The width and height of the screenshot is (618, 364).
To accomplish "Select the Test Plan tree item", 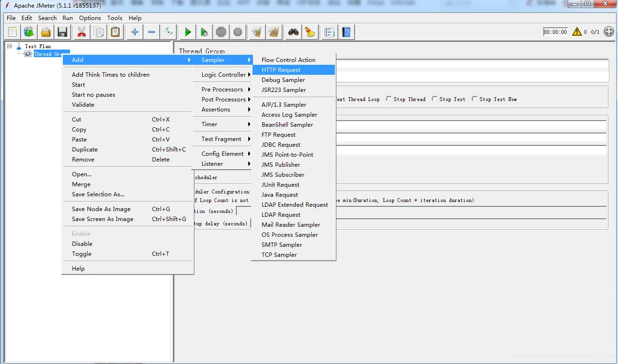I will [x=38, y=46].
